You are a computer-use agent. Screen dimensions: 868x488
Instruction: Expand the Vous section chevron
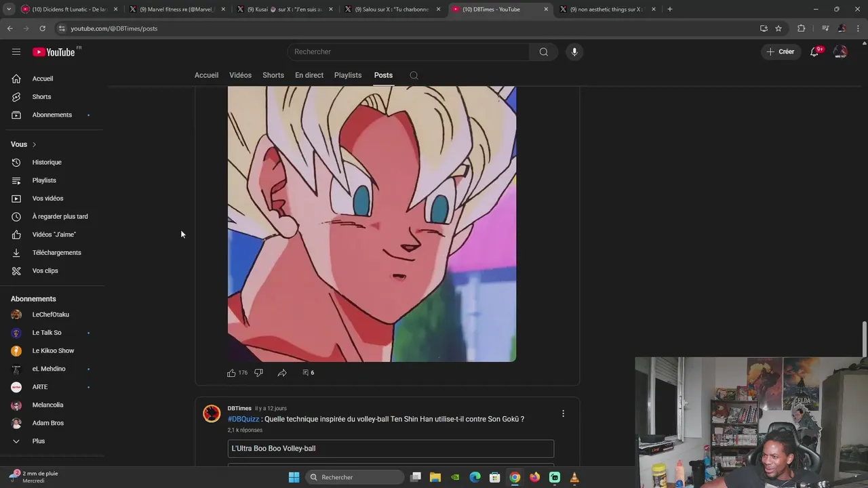click(x=35, y=144)
